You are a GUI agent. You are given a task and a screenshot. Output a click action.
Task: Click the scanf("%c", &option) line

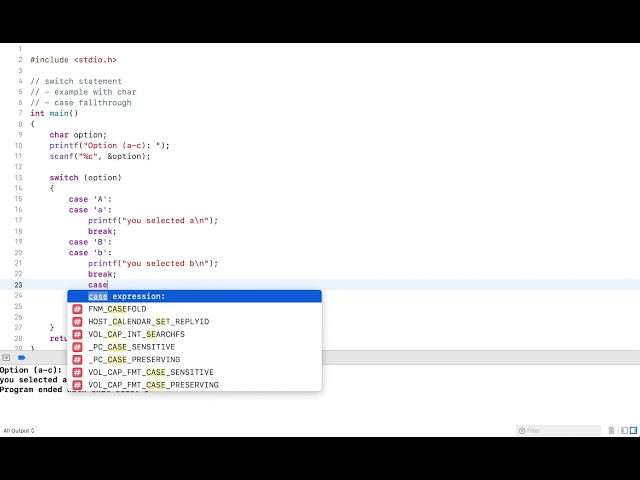click(100, 156)
